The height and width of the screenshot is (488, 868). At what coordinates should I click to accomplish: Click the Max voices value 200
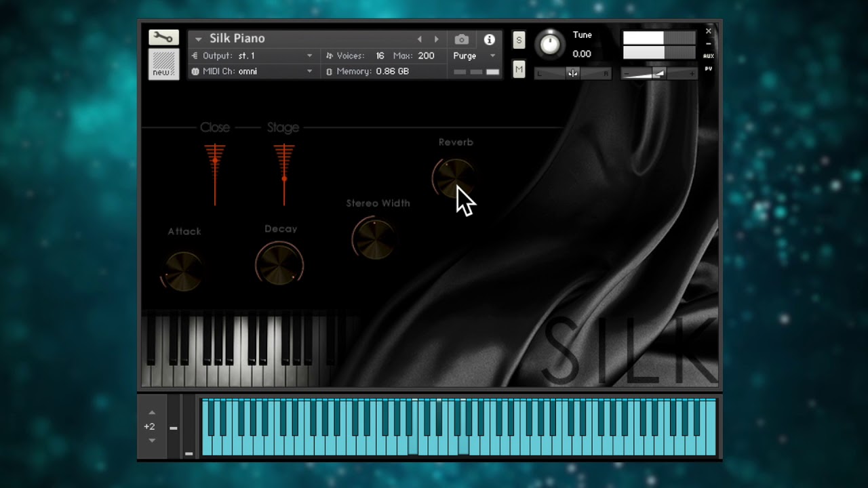coord(426,56)
